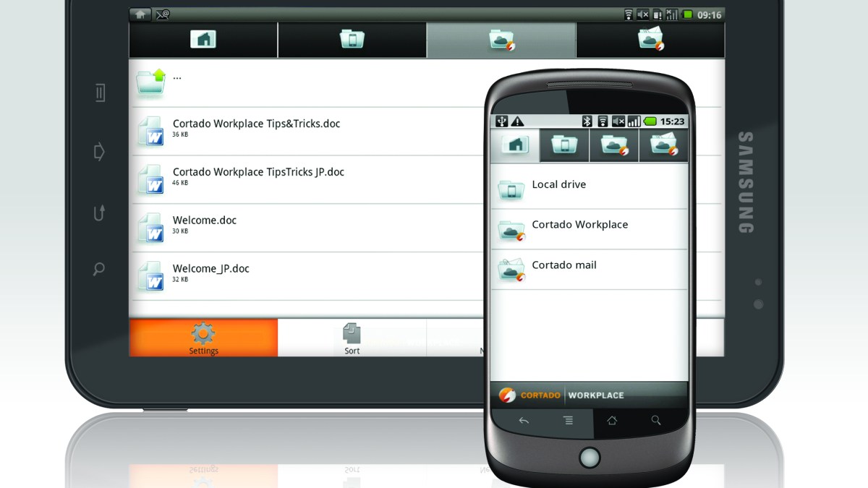Open Cortado Workplace TipsTricks JP.doc
Image resolution: width=868 pixels, height=488 pixels.
[258, 173]
